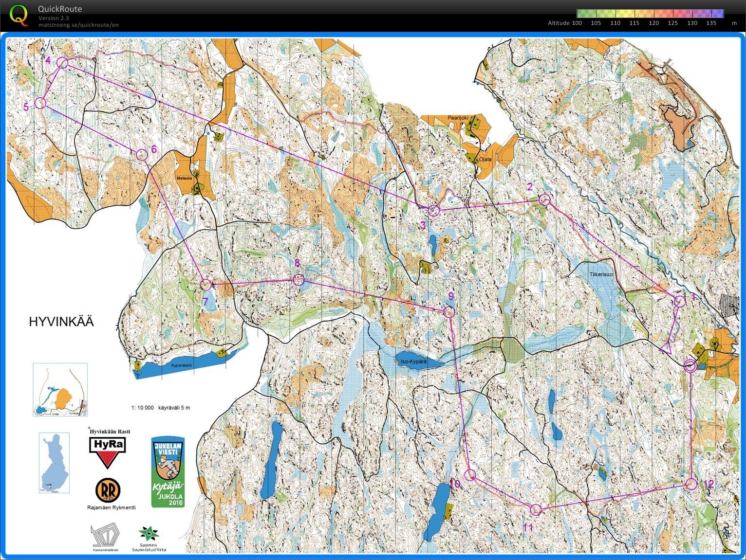Image resolution: width=746 pixels, height=560 pixels.
Task: Click the Rajamäen Rykmentti caption
Action: click(112, 507)
